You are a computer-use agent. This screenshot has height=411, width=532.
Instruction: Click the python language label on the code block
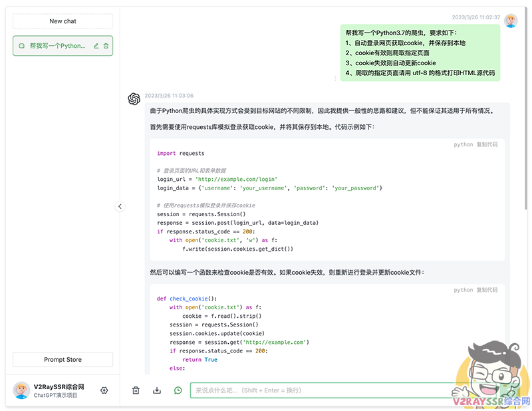[464, 144]
